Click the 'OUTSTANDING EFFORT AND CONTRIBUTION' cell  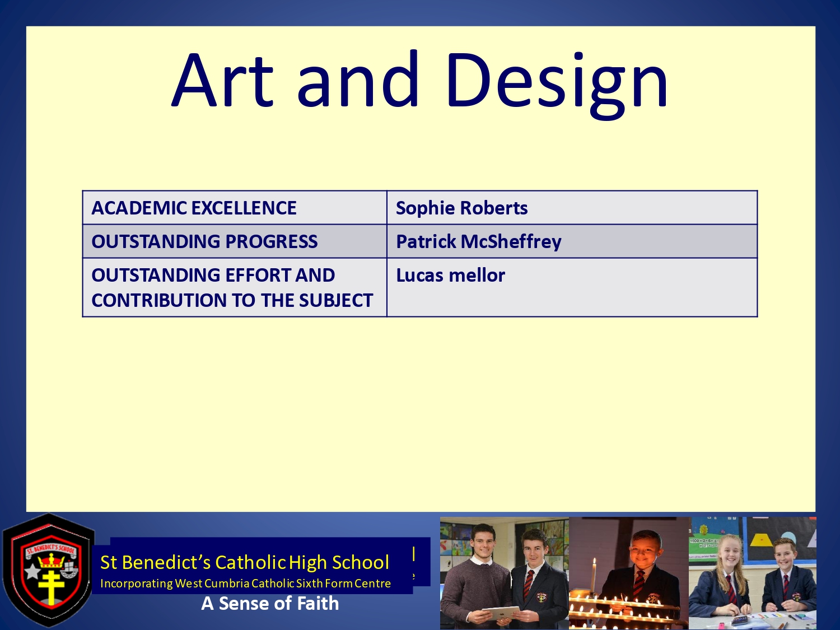coord(234,287)
